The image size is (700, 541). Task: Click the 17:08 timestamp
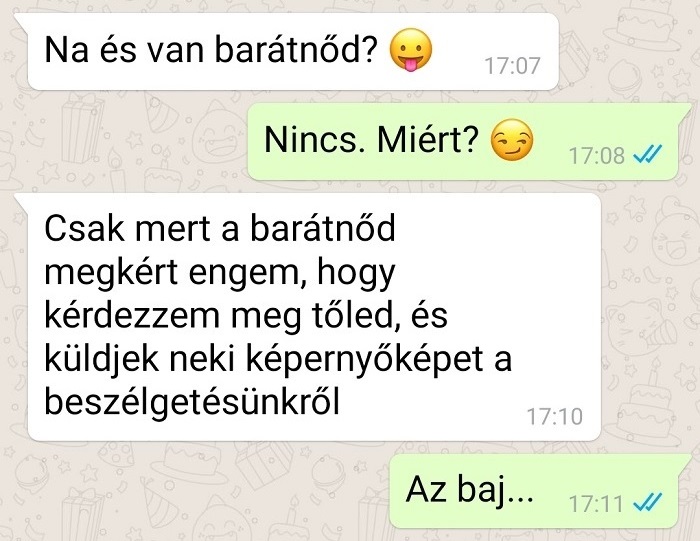(596, 156)
